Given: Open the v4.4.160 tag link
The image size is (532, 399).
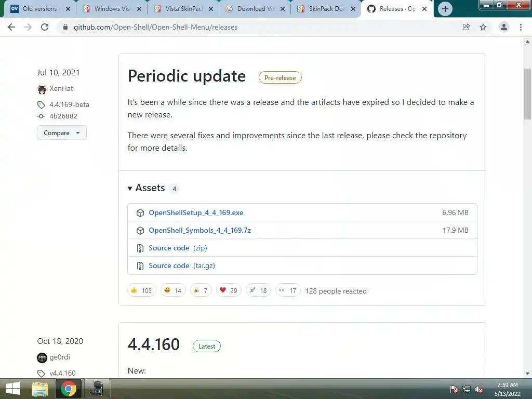Looking at the screenshot, I should coord(62,373).
